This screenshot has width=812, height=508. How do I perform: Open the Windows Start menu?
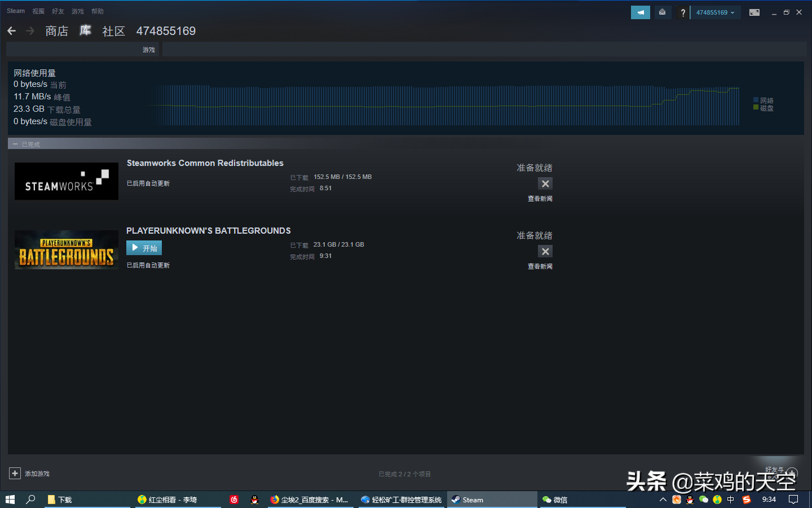click(x=10, y=500)
